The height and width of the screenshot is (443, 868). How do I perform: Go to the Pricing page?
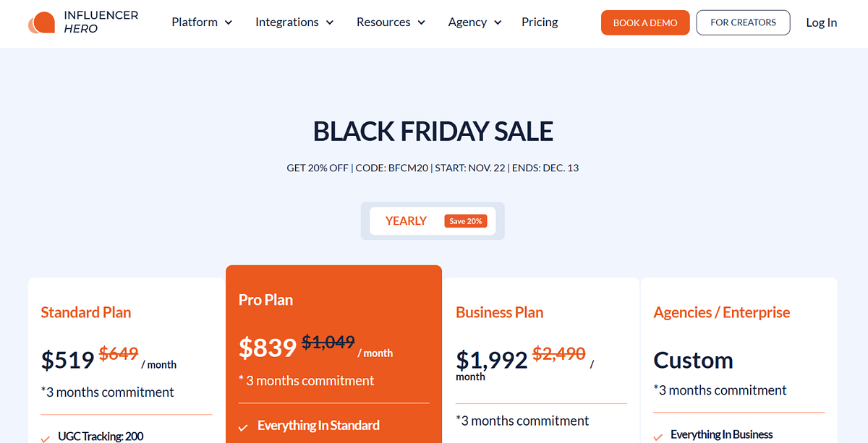pos(540,22)
